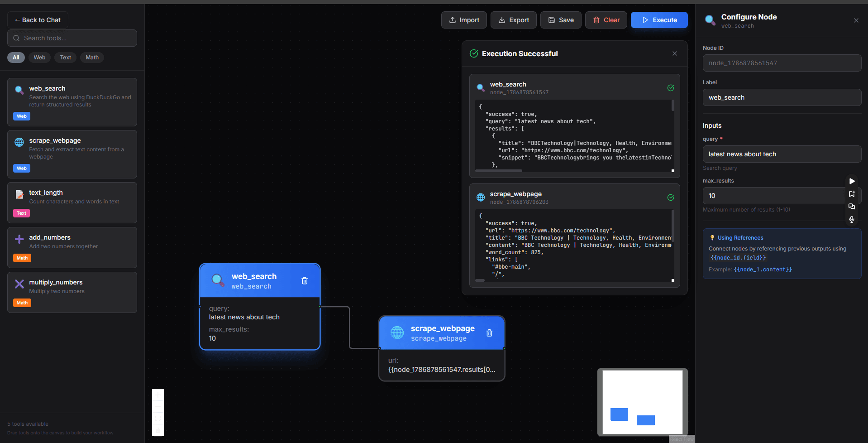868x443 pixels.
Task: Click the globe icon on scrape_webpage tool card
Action: coord(19,142)
